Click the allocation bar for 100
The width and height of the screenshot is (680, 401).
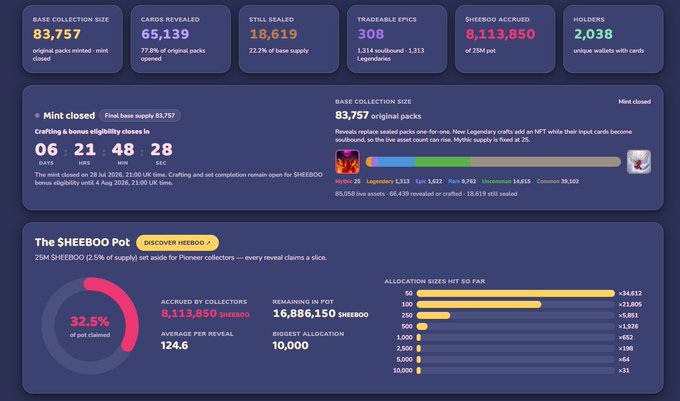coord(516,304)
